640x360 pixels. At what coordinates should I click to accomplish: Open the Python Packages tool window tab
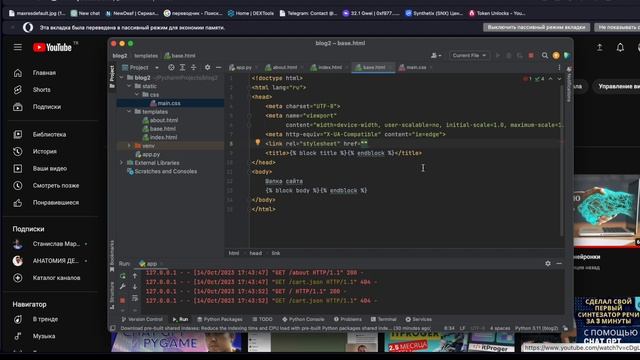point(220,319)
